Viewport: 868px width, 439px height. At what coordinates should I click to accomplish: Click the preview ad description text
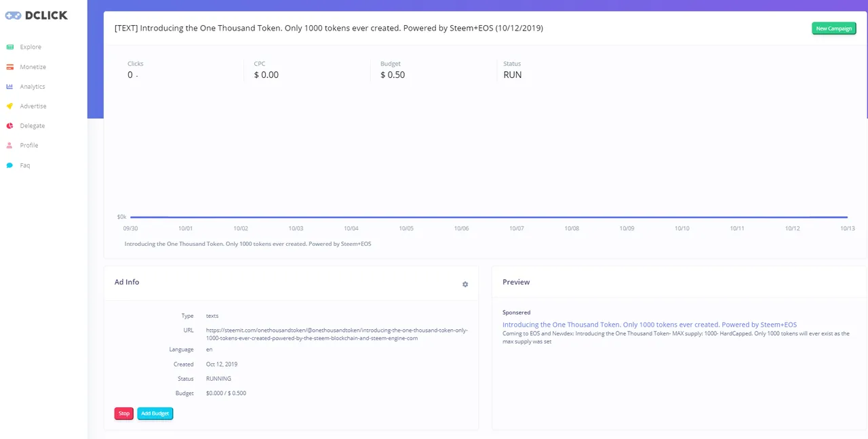coord(676,337)
